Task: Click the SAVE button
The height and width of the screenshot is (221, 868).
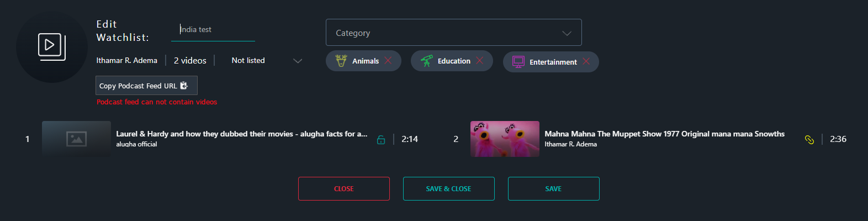Action: coord(554,189)
